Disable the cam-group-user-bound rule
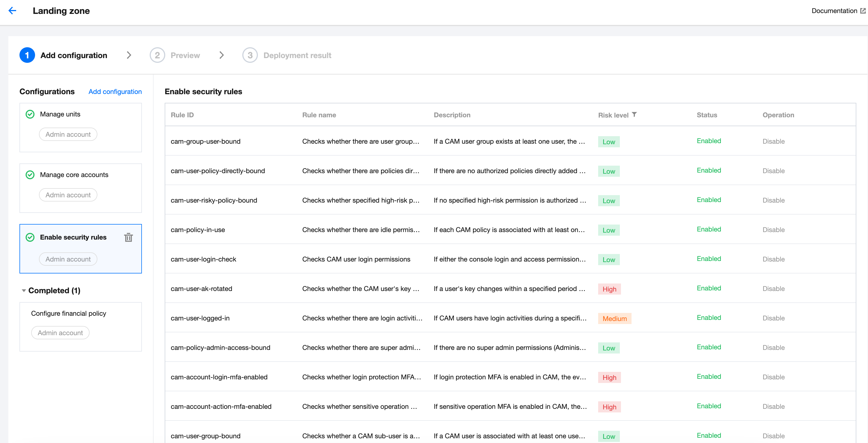 pos(773,141)
